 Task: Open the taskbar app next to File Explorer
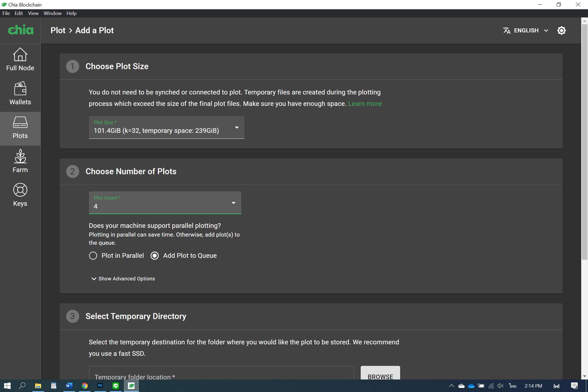pos(54,386)
